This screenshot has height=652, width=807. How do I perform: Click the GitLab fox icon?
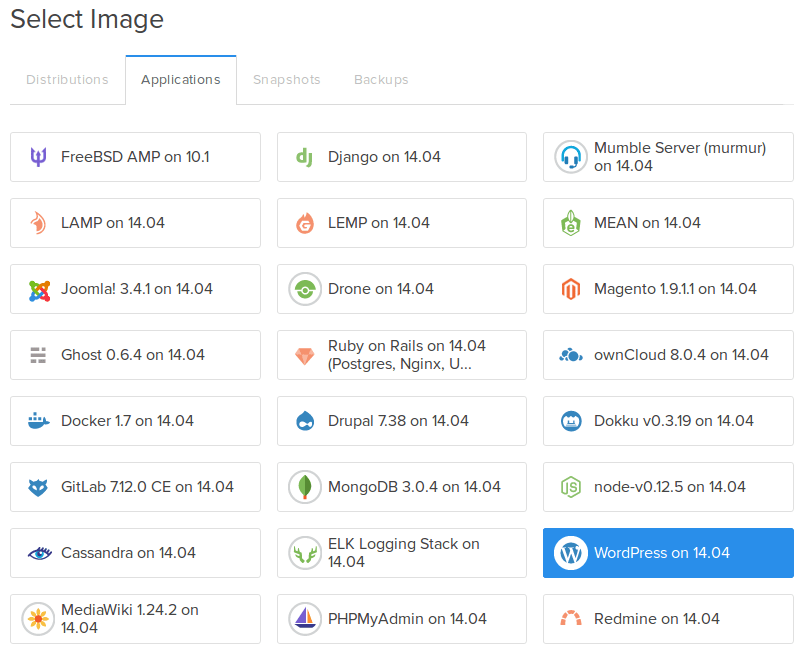[x=38, y=487]
